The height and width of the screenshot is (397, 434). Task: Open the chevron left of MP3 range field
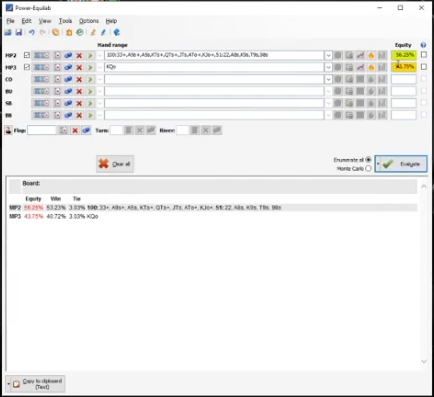coord(100,67)
